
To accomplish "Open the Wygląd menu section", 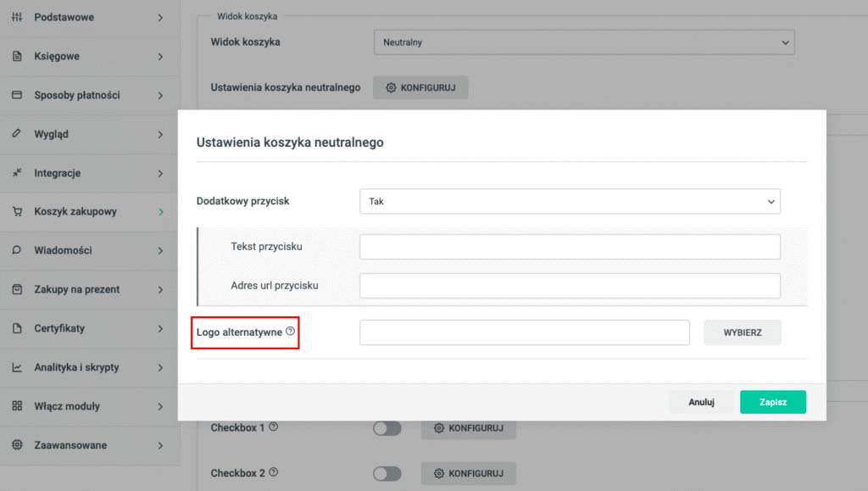I will click(x=90, y=134).
